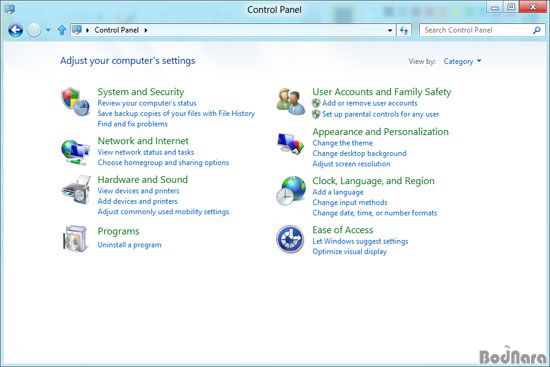This screenshot has height=367, width=550.
Task: Open Save backup copies with File History
Action: pos(176,113)
